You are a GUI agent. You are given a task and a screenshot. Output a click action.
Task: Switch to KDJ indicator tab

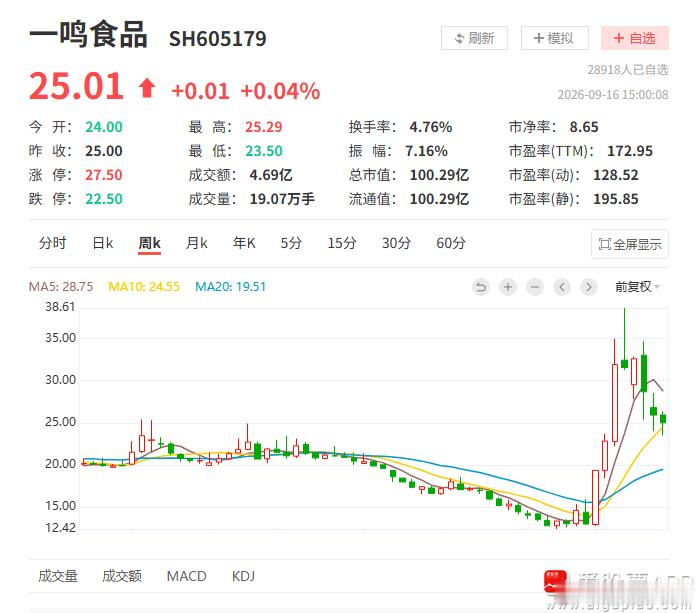pyautogui.click(x=243, y=576)
